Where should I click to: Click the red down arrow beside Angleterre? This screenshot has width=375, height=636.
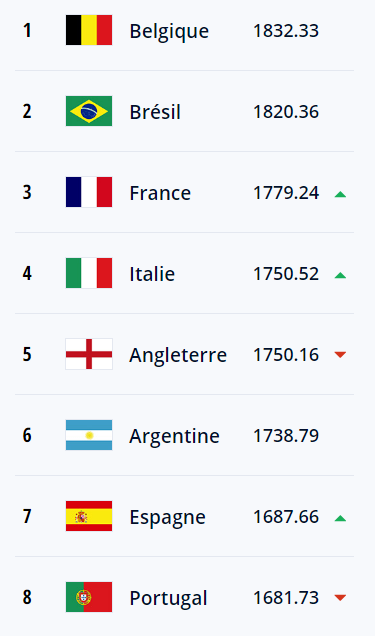click(x=340, y=355)
